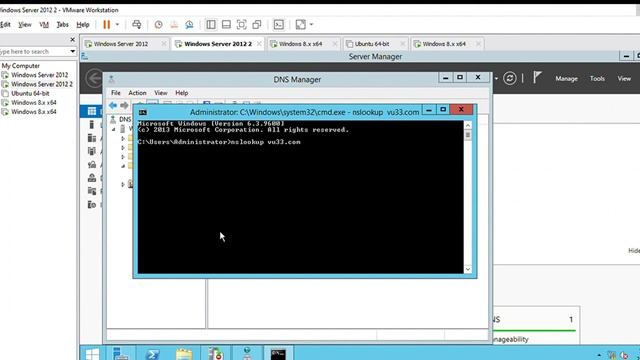Open DNS Manager View menu
The image size is (640, 360).
click(x=161, y=93)
